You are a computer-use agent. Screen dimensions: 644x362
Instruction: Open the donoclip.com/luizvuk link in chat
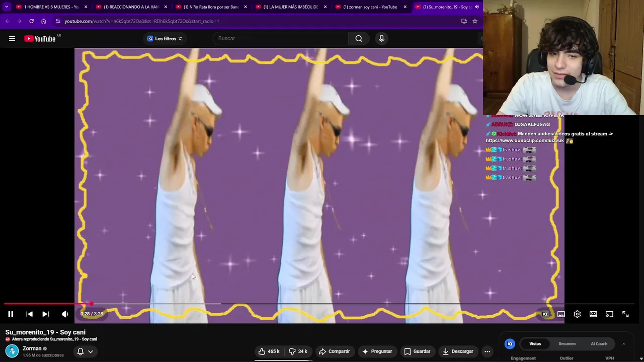[x=525, y=141]
